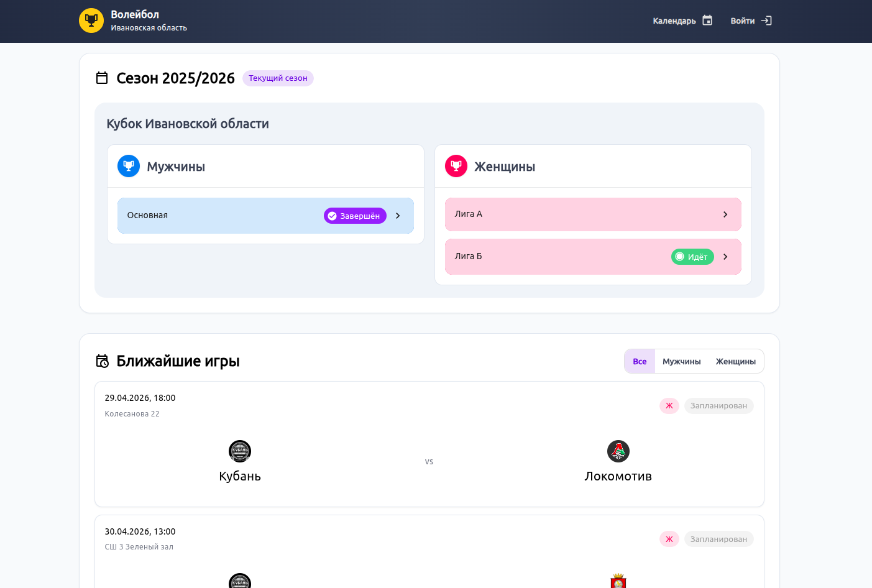Click the purple Завершён status badge
872x588 pixels.
pyautogui.click(x=355, y=216)
